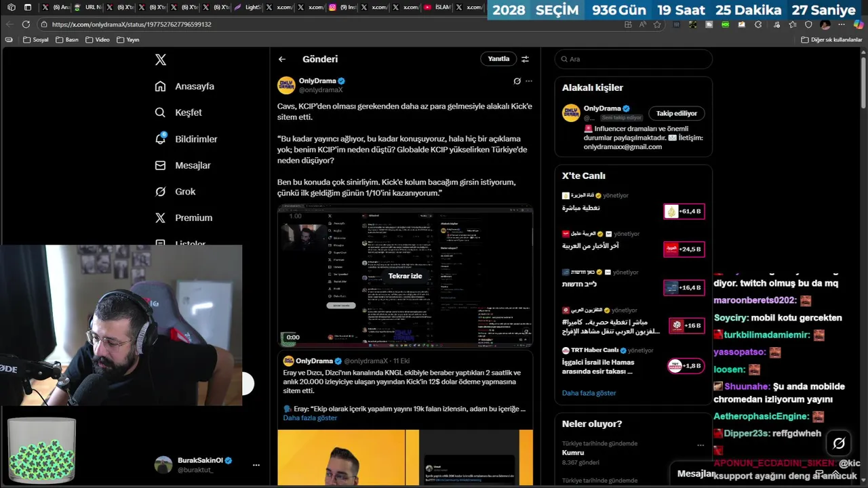The height and width of the screenshot is (488, 868).
Task: Click browser back arrow
Action: (9, 24)
